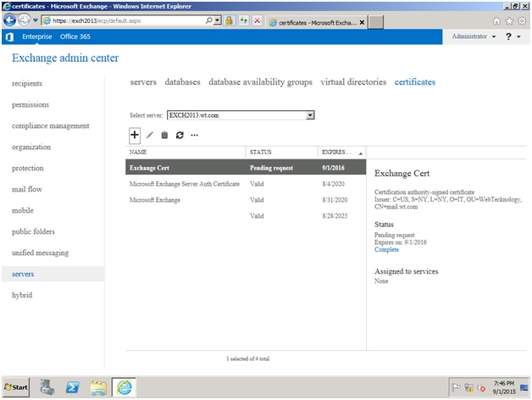The image size is (532, 400).
Task: Open Favorites star icon
Action: coord(509,21)
